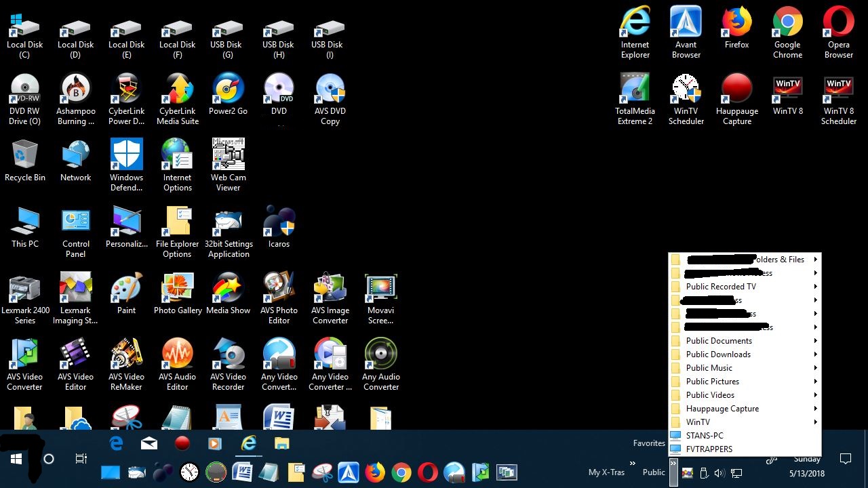Click Opera icon in the taskbar
Screen dimensions: 868x488
click(427, 472)
